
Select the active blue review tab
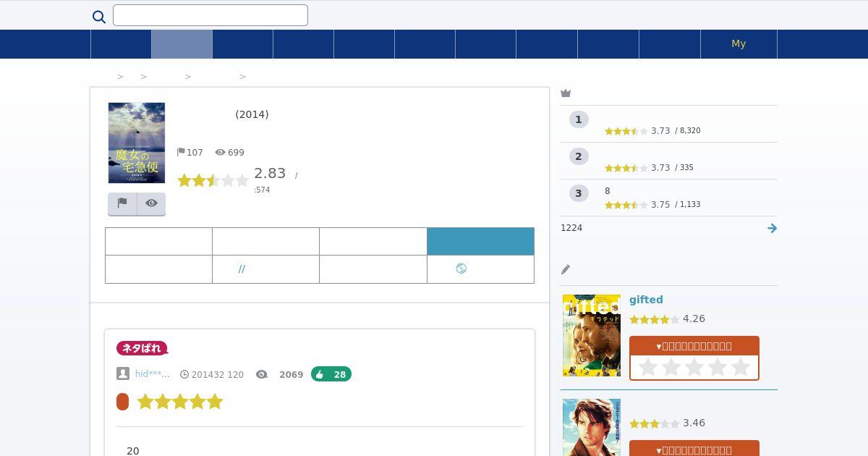click(x=480, y=241)
